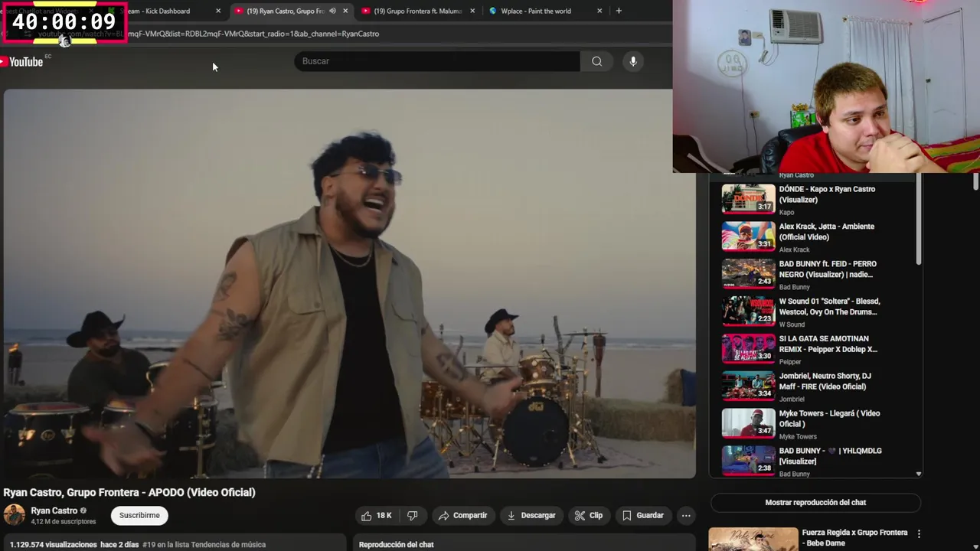
Task: Like the video with 18 K likes
Action: coord(376,516)
